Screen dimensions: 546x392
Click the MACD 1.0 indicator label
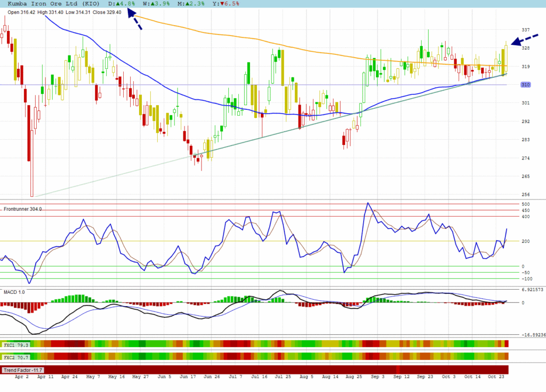click(x=14, y=292)
